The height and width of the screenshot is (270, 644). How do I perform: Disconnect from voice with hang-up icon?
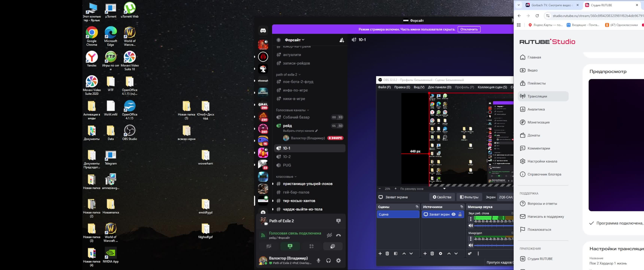pyautogui.click(x=338, y=235)
